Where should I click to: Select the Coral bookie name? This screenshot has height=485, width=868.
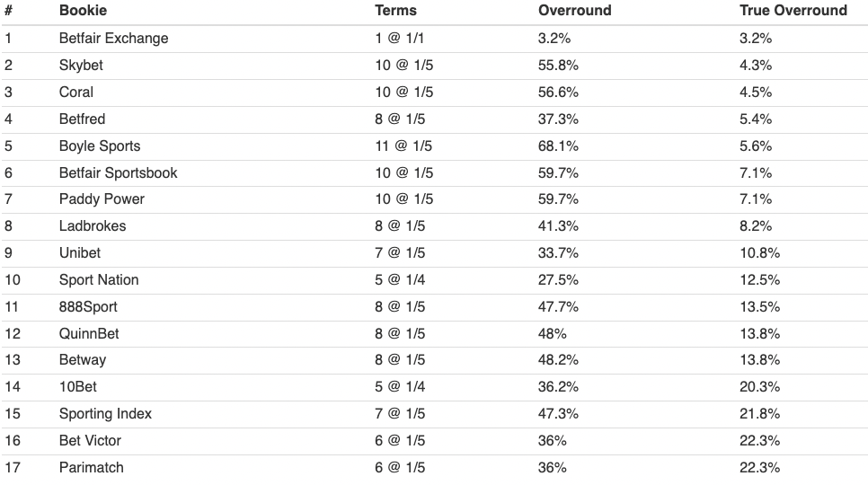75,92
